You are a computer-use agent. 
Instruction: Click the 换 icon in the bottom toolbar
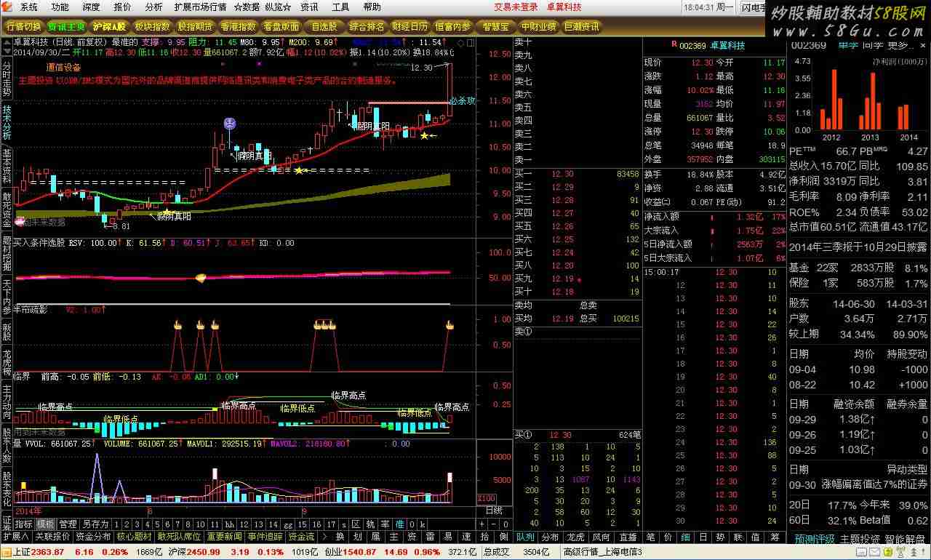(x=340, y=536)
